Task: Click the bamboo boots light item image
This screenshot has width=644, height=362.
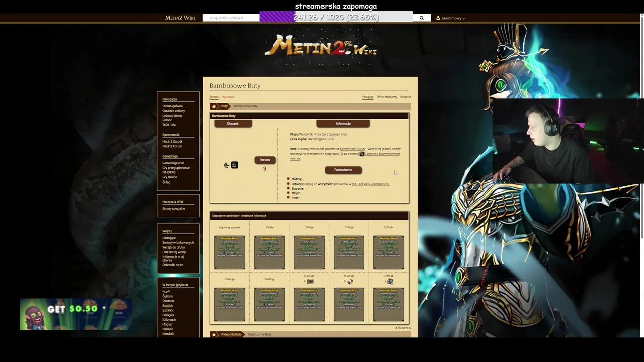Action: [x=227, y=165]
